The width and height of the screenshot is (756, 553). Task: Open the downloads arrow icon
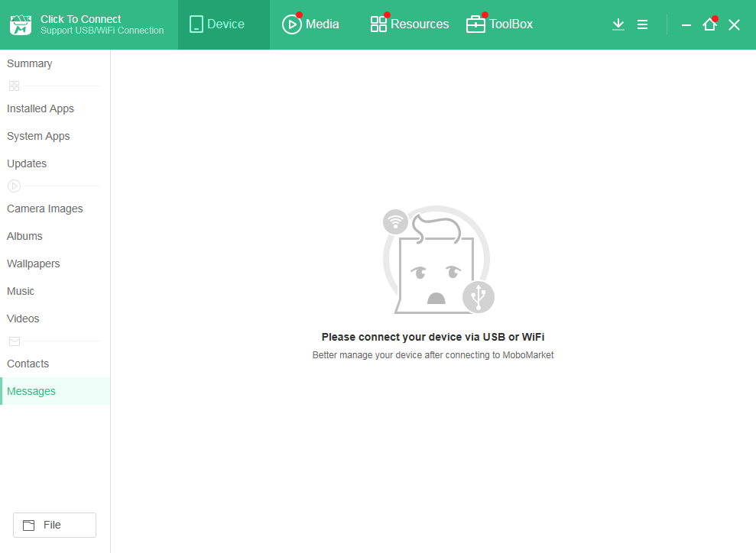pyautogui.click(x=618, y=24)
